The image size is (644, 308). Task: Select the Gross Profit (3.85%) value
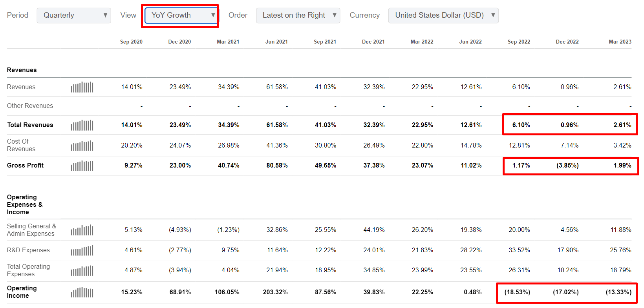[x=567, y=166]
